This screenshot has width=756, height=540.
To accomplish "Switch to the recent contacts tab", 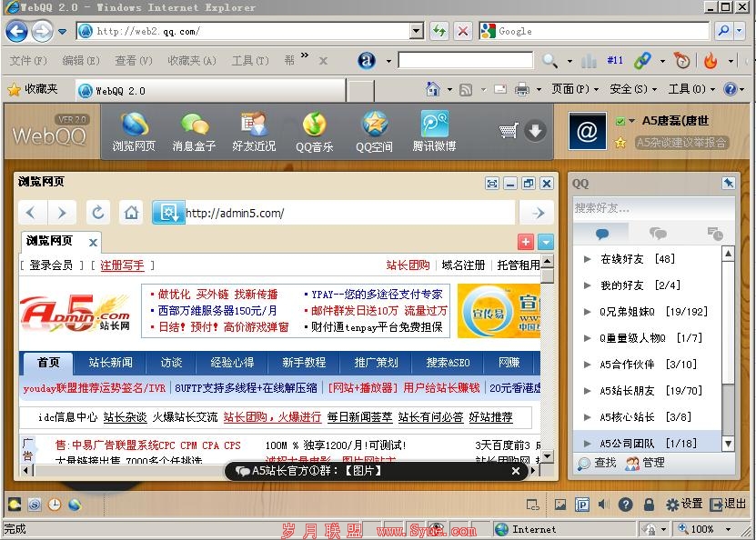I will pos(714,235).
